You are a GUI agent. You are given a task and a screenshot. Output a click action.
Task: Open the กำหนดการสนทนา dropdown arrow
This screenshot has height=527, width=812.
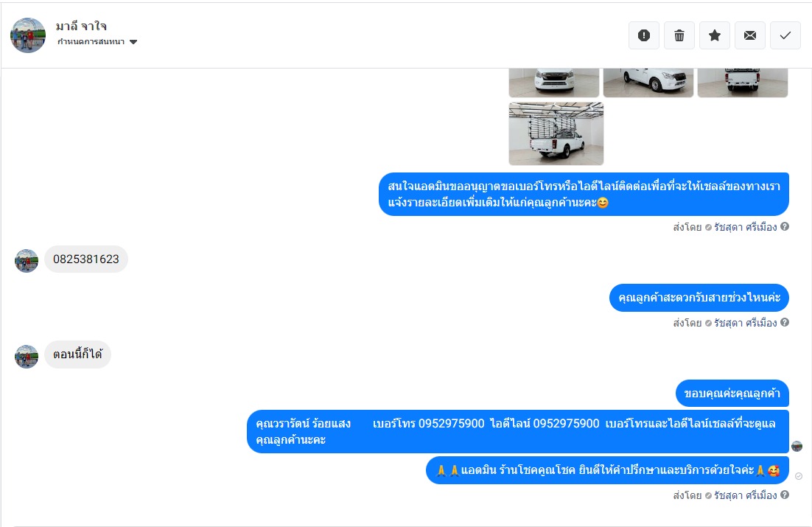133,42
